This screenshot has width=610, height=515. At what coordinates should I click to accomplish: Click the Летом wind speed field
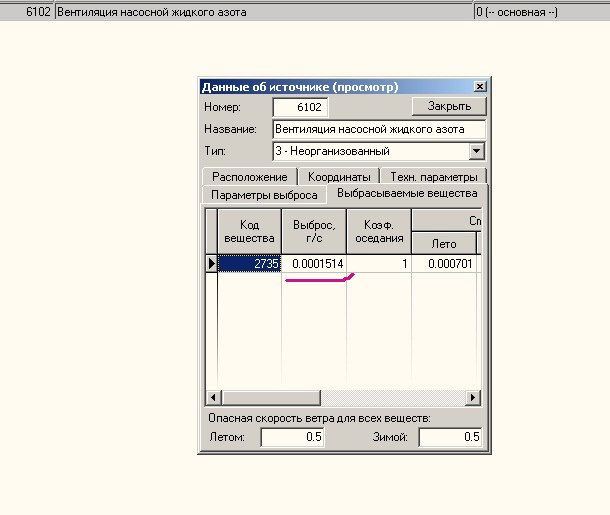click(292, 437)
